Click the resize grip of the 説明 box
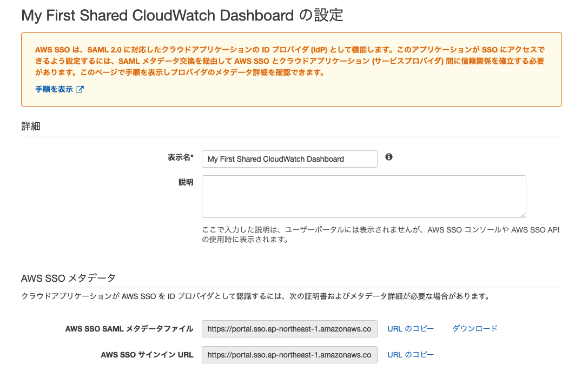The image size is (588, 371). (523, 215)
